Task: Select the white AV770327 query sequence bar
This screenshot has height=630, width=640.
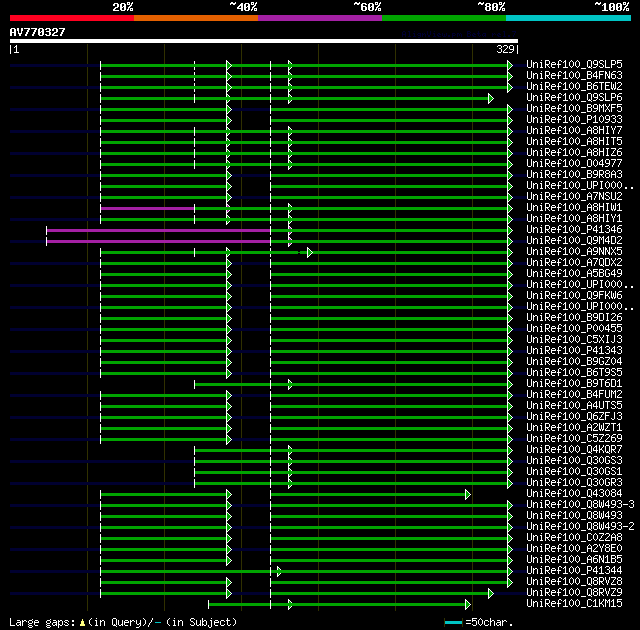Action: pos(264,41)
